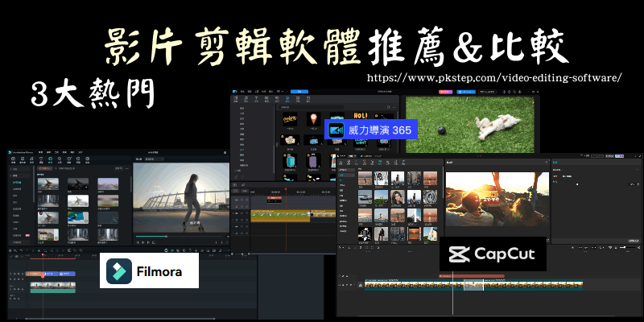This screenshot has width=644, height=322.
Task: Click the pink gradient button at PowerDirector's top-right
Action: point(446,92)
